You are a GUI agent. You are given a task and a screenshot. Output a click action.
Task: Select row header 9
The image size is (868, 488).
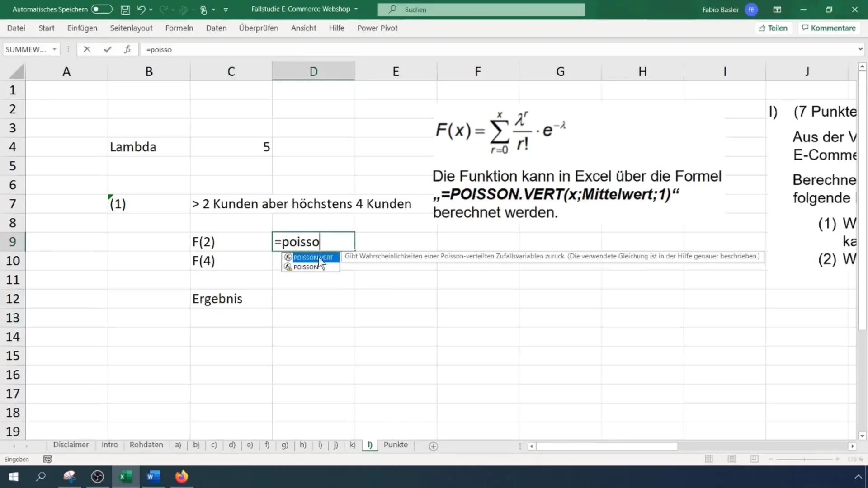(13, 242)
